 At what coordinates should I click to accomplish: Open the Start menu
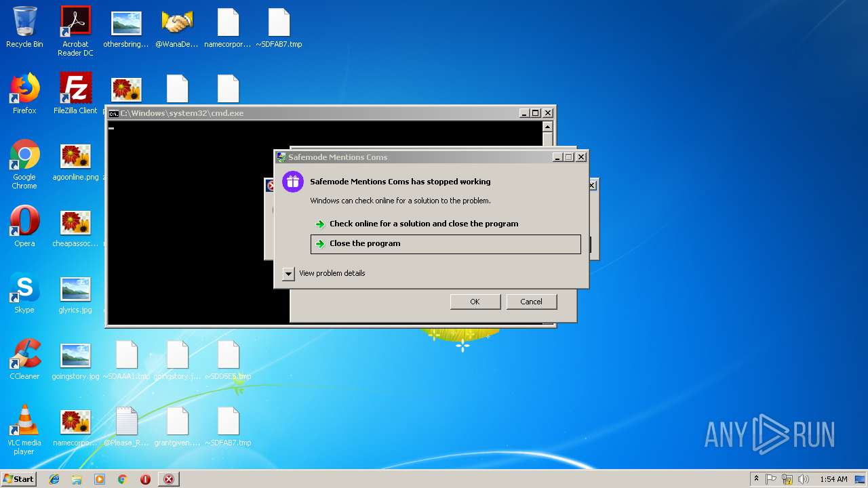pyautogui.click(x=18, y=479)
